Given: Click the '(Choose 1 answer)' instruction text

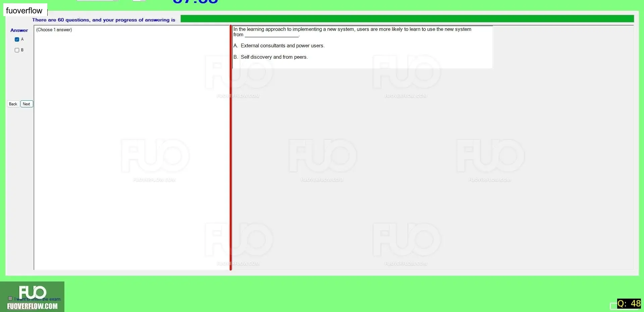Looking at the screenshot, I should point(54,30).
